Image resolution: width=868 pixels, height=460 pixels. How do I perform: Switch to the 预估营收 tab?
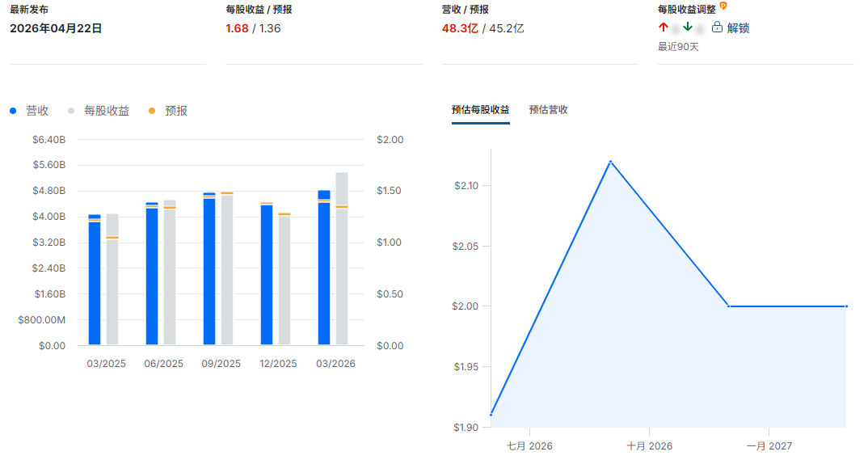[548, 110]
